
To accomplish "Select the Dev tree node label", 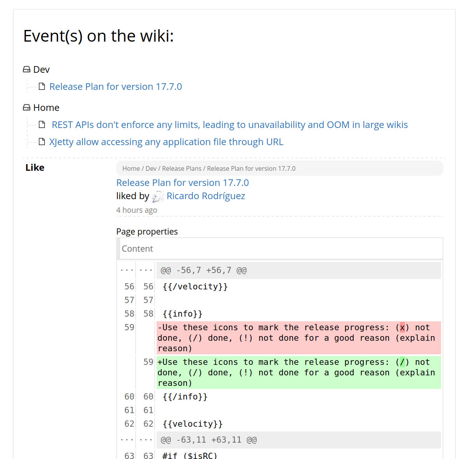I will [42, 70].
